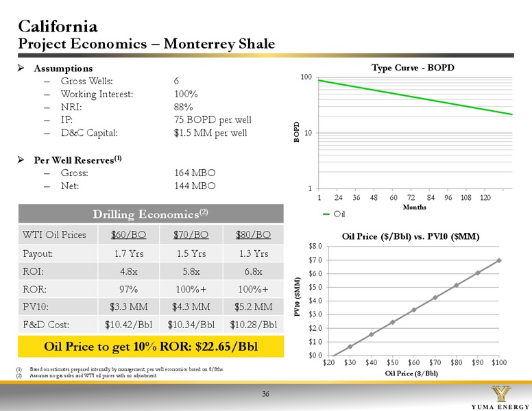Click the 'Payout:' row label
The height and width of the screenshot is (411, 532).
38,253
